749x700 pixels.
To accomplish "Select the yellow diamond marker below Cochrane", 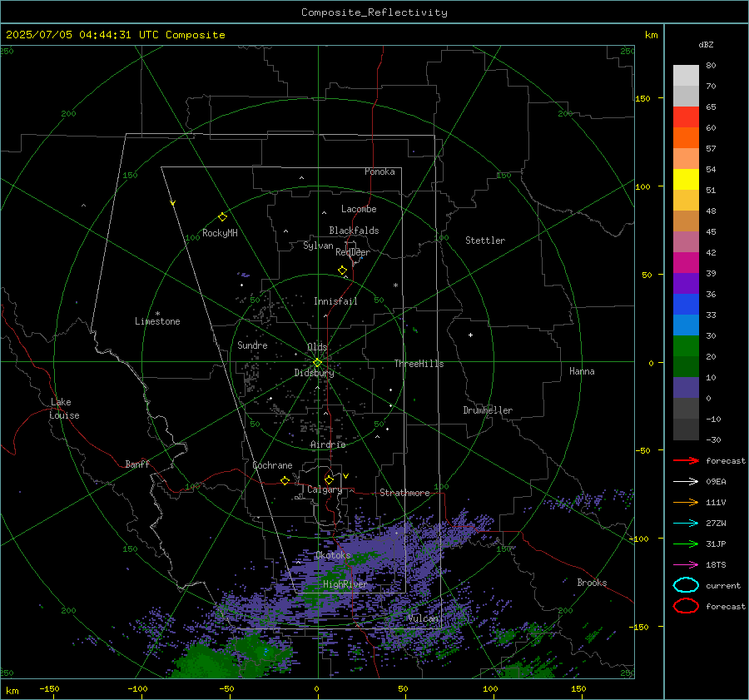I will click(x=285, y=481).
